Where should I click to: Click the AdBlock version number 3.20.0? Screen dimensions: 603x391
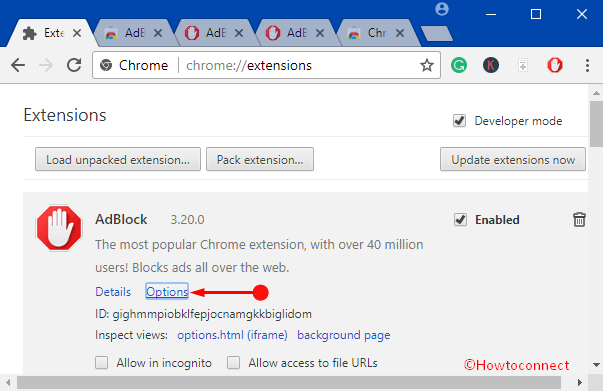click(187, 220)
